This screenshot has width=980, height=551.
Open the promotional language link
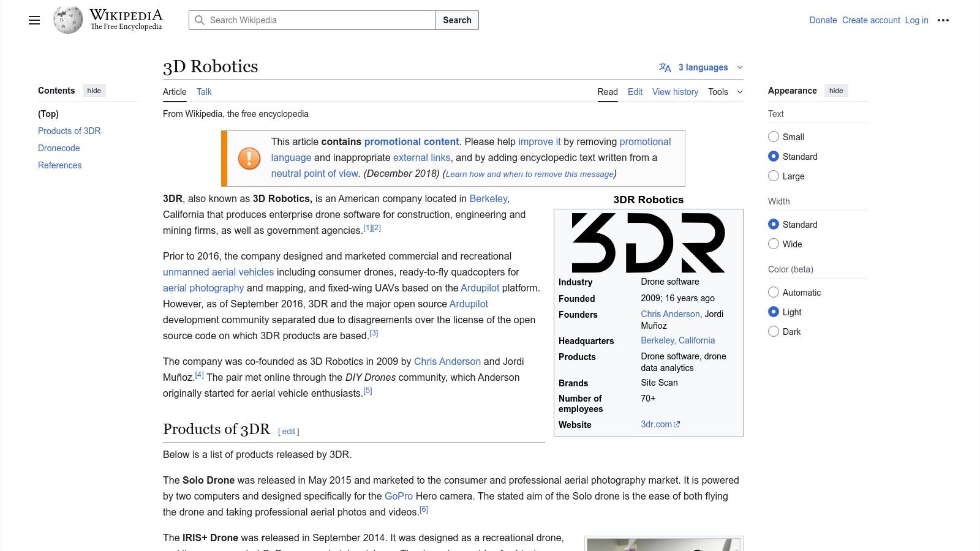[471, 149]
